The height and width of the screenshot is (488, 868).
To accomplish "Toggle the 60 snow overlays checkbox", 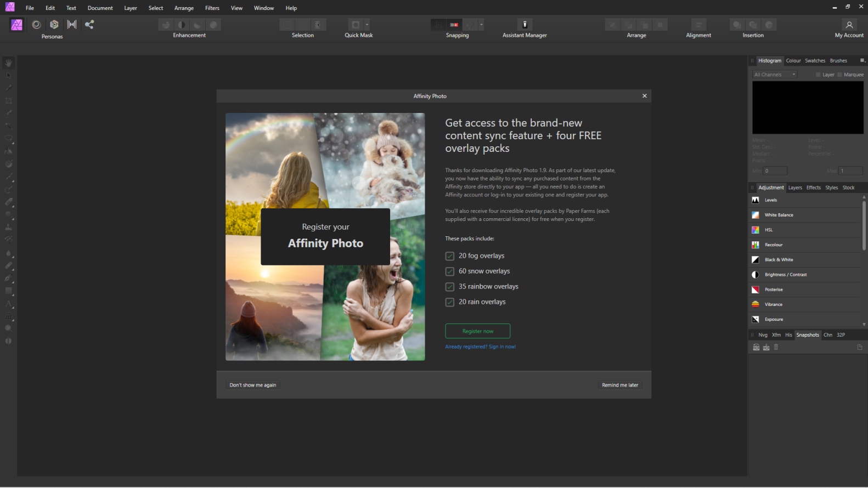I will click(450, 271).
